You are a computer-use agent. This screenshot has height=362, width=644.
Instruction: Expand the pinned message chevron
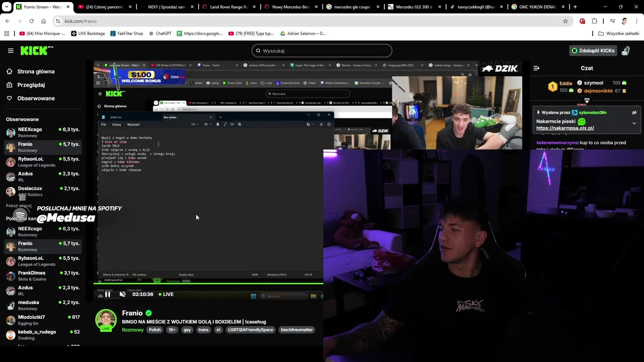point(634,123)
